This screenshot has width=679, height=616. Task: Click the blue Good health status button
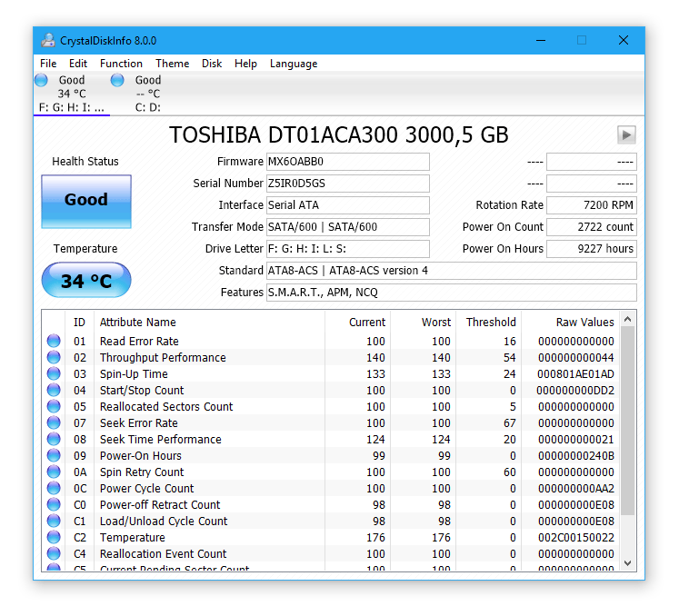[x=86, y=202]
